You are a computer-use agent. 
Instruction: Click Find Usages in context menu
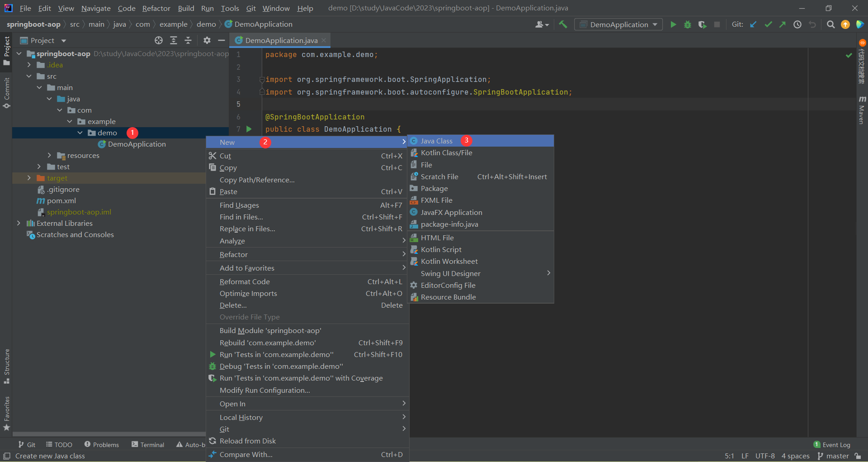(x=307, y=205)
